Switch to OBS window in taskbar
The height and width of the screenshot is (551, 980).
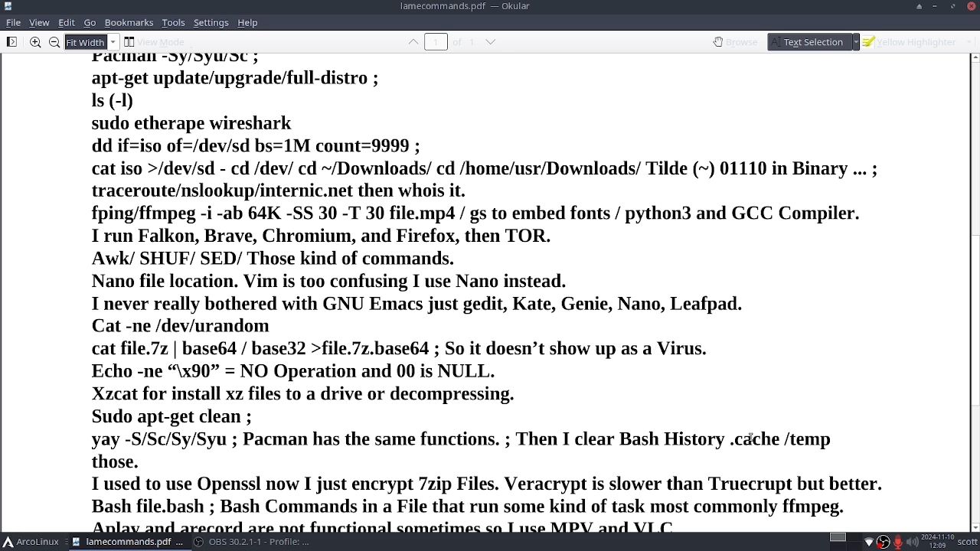(251, 542)
